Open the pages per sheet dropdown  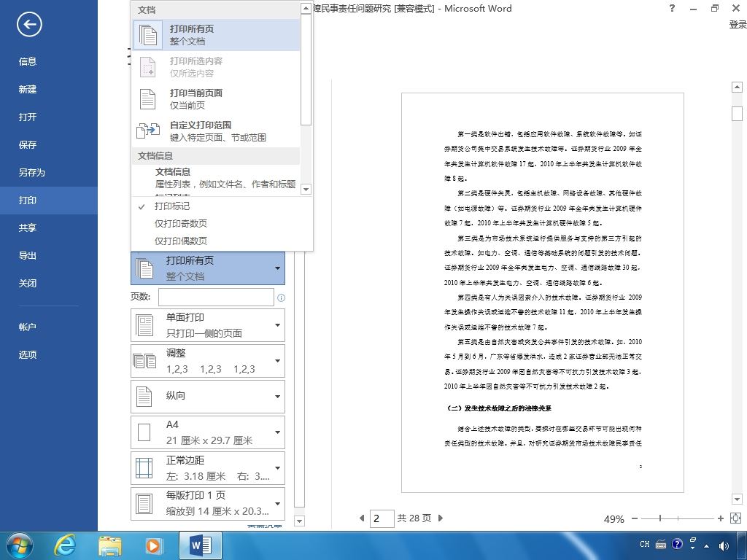208,504
